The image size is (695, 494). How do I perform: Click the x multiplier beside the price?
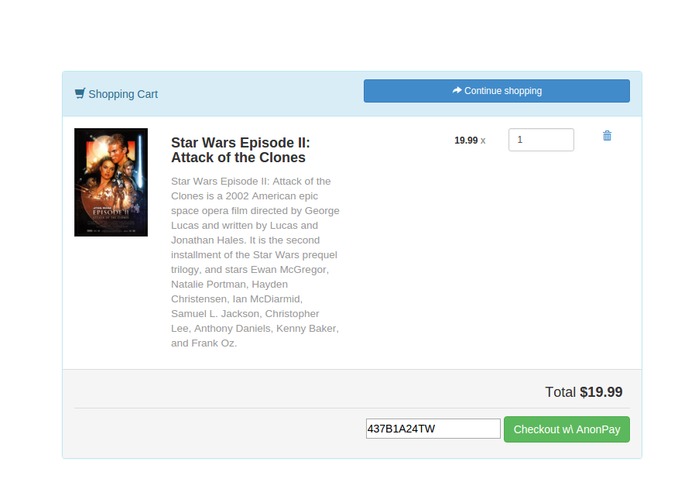tap(483, 141)
